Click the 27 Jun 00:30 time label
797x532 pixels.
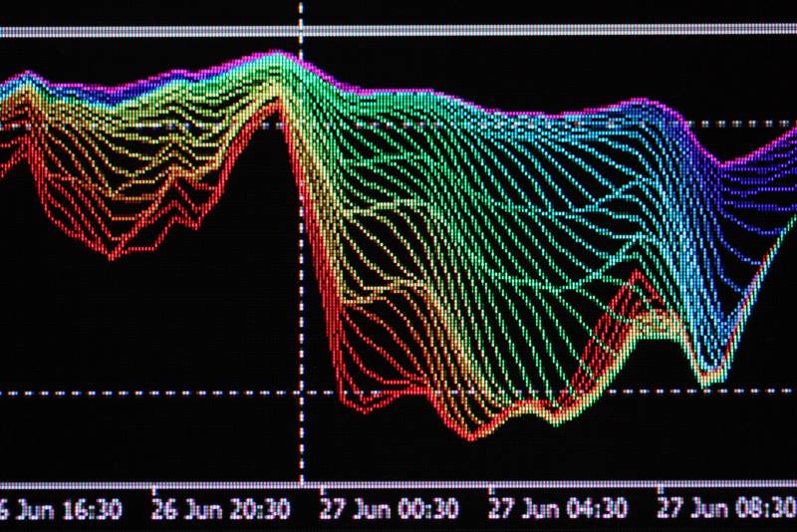390,510
